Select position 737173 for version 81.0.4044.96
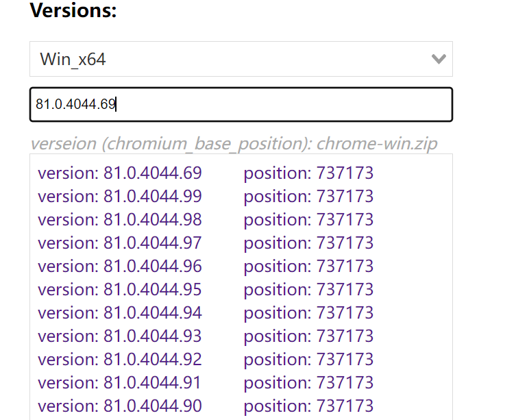 pos(308,266)
